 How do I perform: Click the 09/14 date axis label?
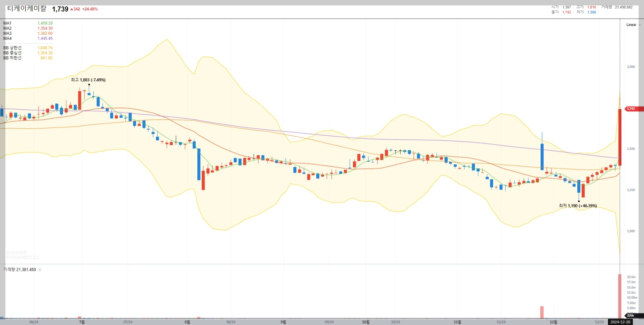[329, 322]
